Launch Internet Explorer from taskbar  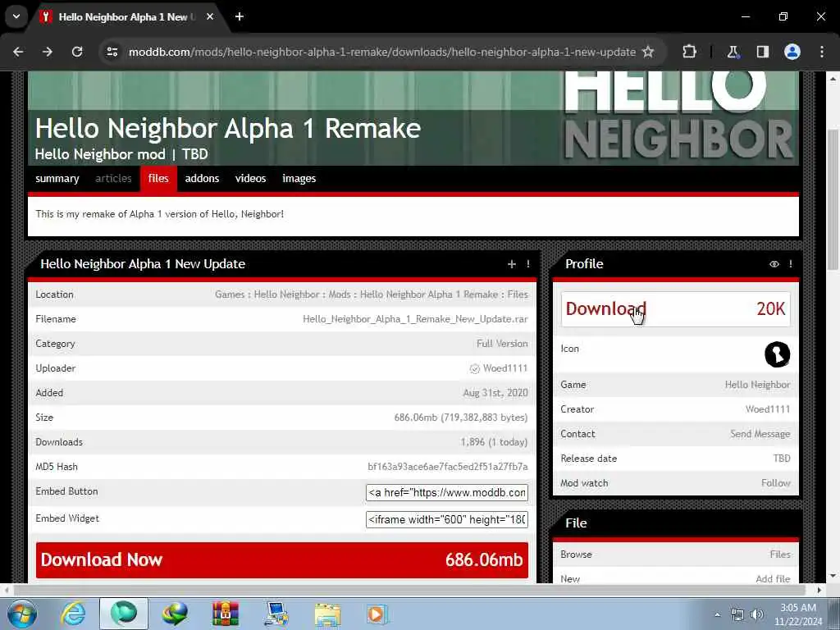(73, 614)
